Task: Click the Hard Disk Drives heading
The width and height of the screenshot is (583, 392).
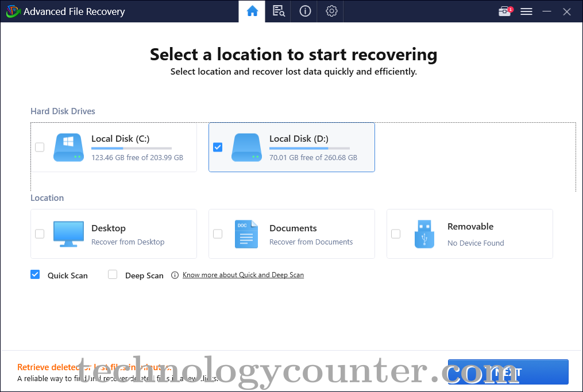Action: point(63,111)
